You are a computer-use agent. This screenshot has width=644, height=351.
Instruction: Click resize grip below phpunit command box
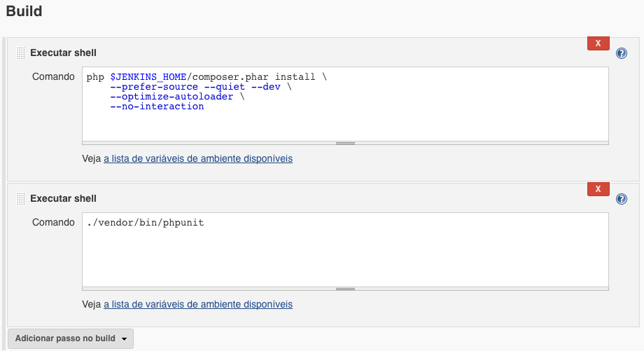point(345,289)
